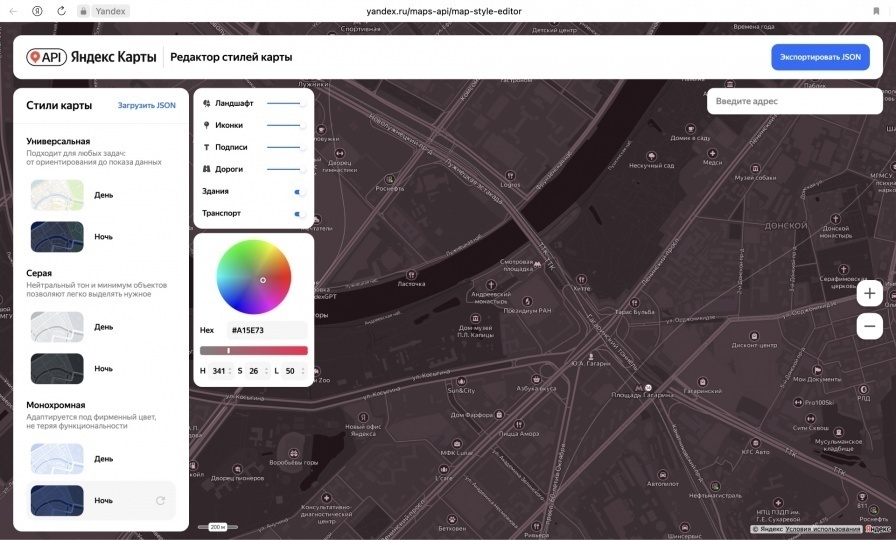Reload the page with the refresh icon
The width and height of the screenshot is (896, 540).
coord(61,11)
